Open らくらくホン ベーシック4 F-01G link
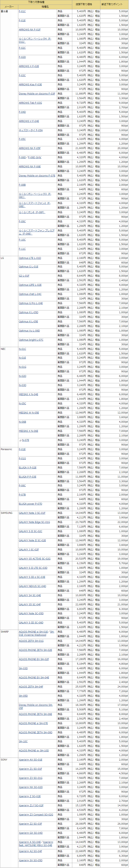129x868 pixels. [35, 40]
